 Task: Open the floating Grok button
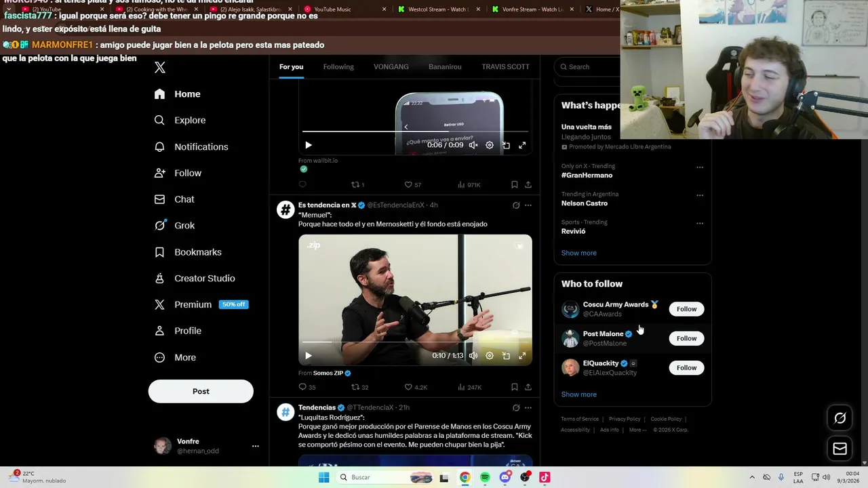(x=840, y=418)
